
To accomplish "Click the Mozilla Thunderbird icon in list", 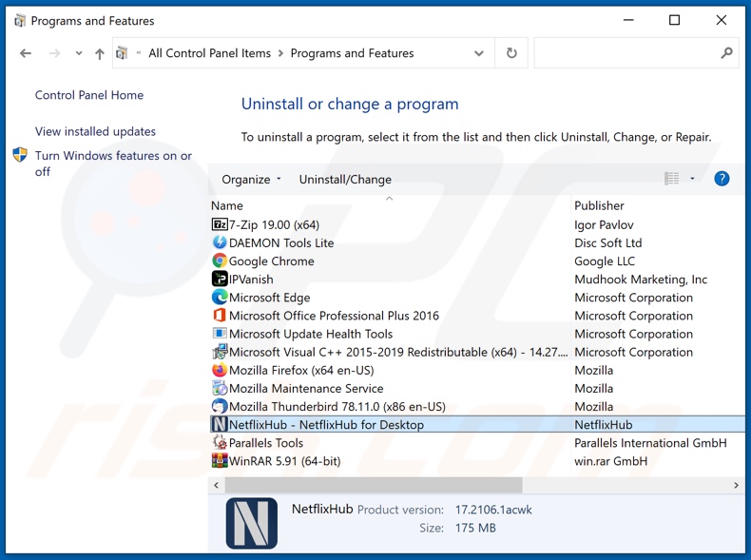I will click(x=220, y=406).
